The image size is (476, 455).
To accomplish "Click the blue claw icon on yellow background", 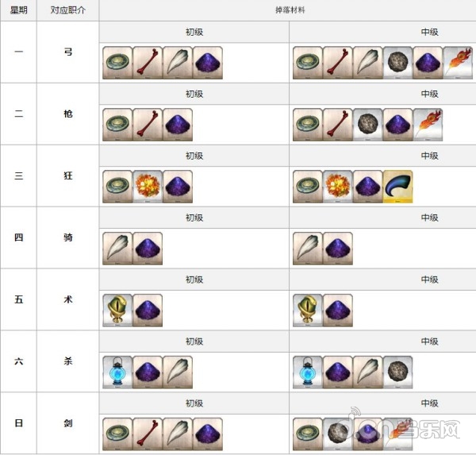I will [x=398, y=187].
